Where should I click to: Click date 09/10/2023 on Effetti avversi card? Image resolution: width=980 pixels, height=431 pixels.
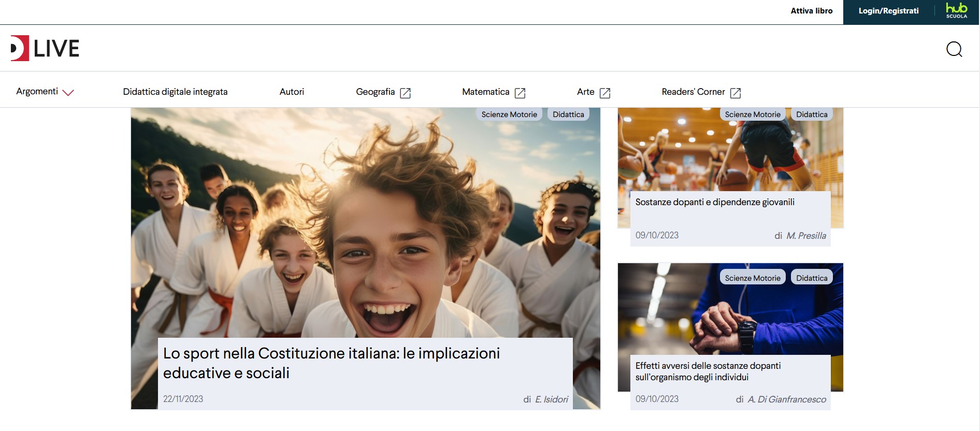click(x=657, y=399)
